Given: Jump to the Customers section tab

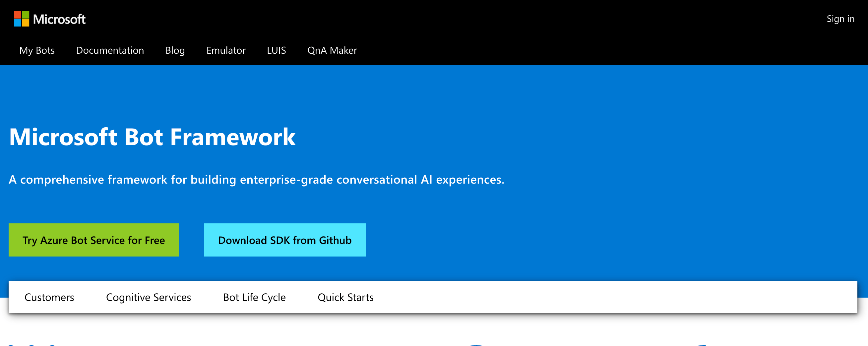Looking at the screenshot, I should click(x=49, y=297).
